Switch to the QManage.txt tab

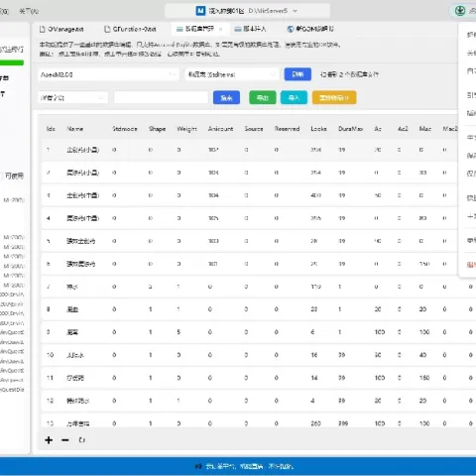[61, 29]
